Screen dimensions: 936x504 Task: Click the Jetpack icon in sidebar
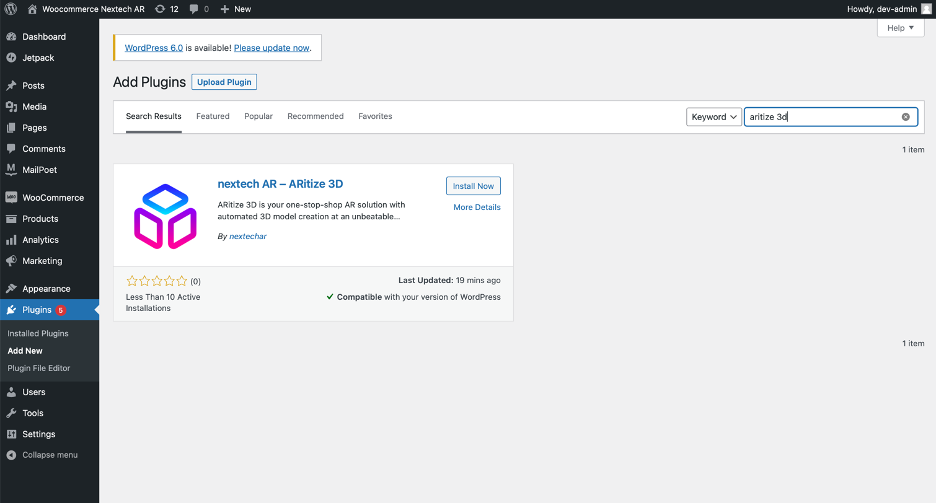tap(11, 58)
